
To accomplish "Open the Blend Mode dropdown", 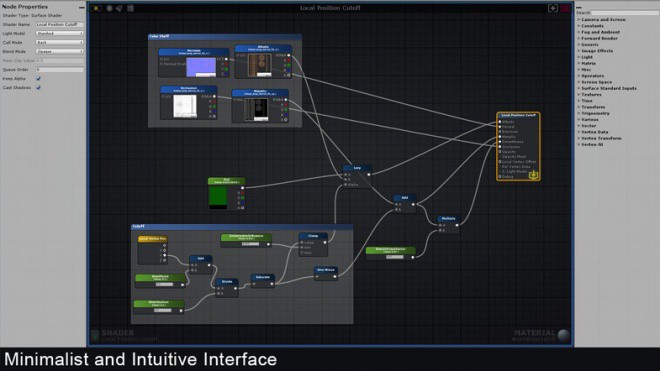I will click(x=59, y=51).
